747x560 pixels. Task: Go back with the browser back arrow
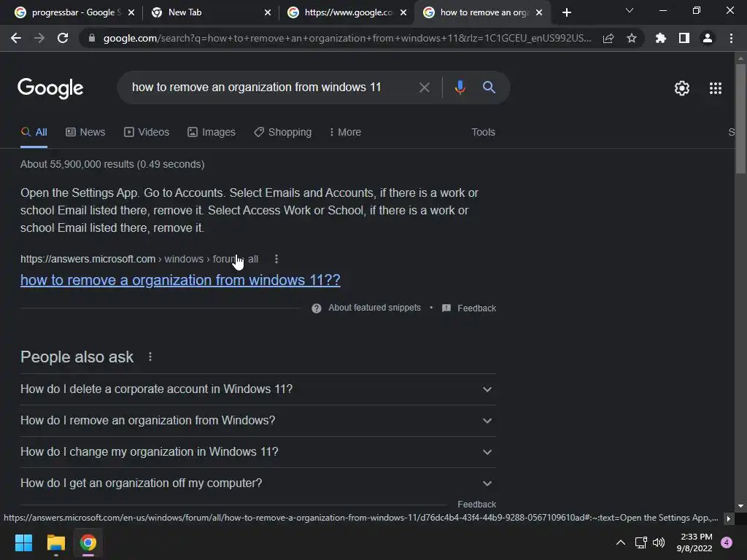16,38
